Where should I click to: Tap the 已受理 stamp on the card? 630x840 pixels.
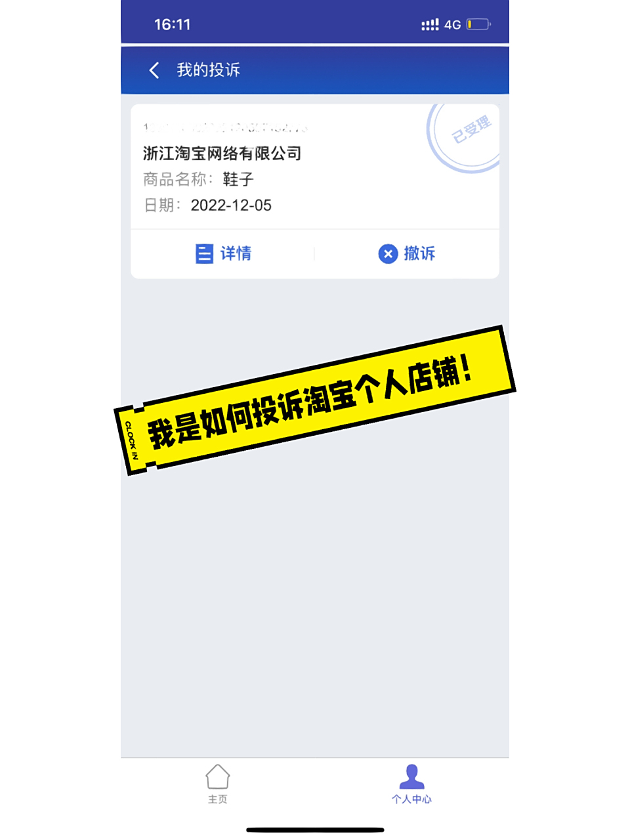463,138
